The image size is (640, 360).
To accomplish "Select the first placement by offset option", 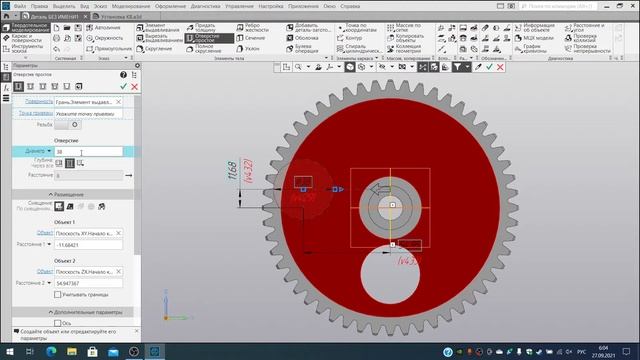I will pyautogui.click(x=59, y=207).
